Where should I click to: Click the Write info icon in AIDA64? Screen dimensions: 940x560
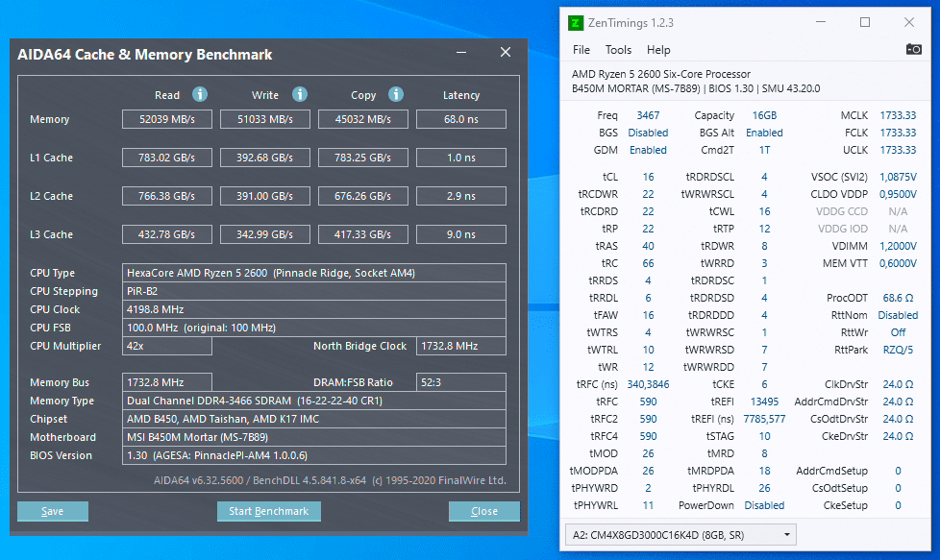click(300, 95)
